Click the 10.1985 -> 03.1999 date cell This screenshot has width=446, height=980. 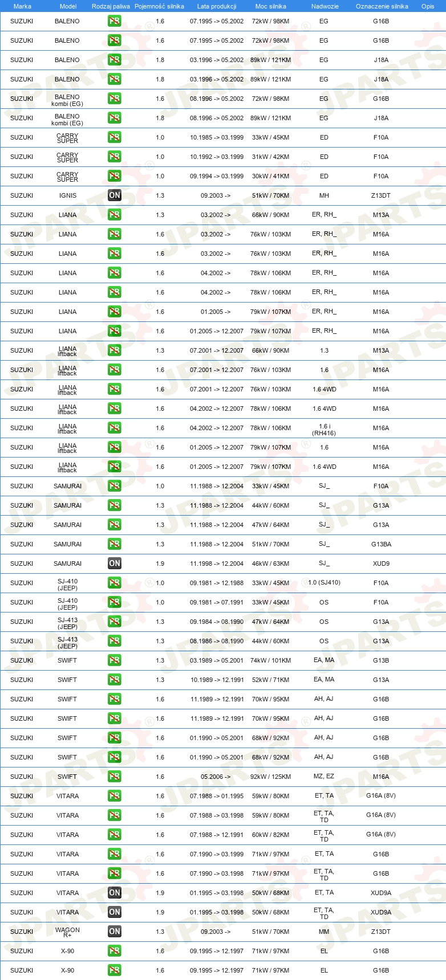[x=217, y=137]
